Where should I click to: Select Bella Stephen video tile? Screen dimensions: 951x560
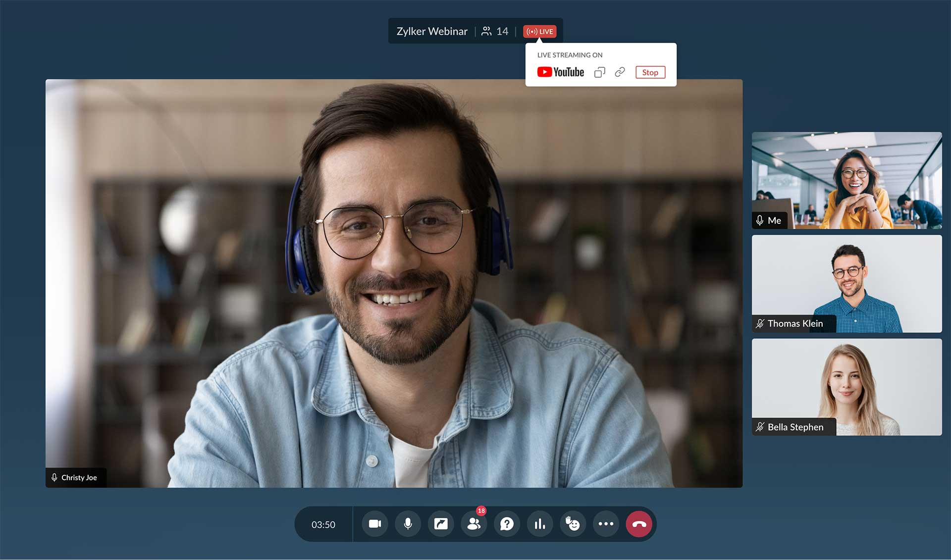click(x=846, y=387)
